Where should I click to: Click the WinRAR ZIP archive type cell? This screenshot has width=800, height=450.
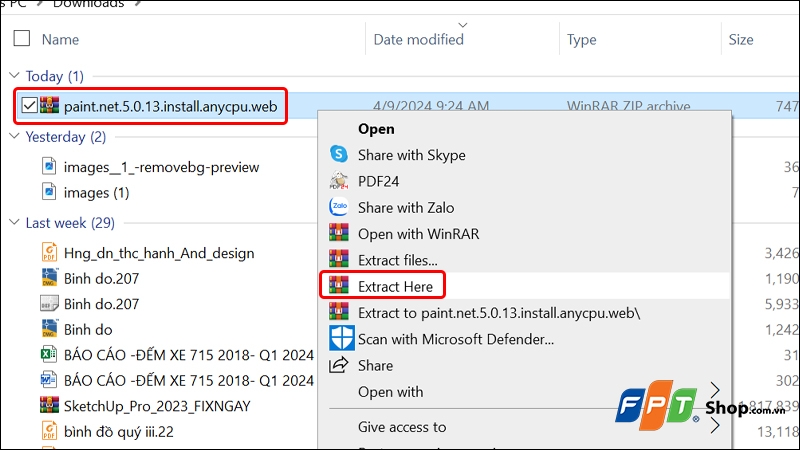tap(628, 105)
